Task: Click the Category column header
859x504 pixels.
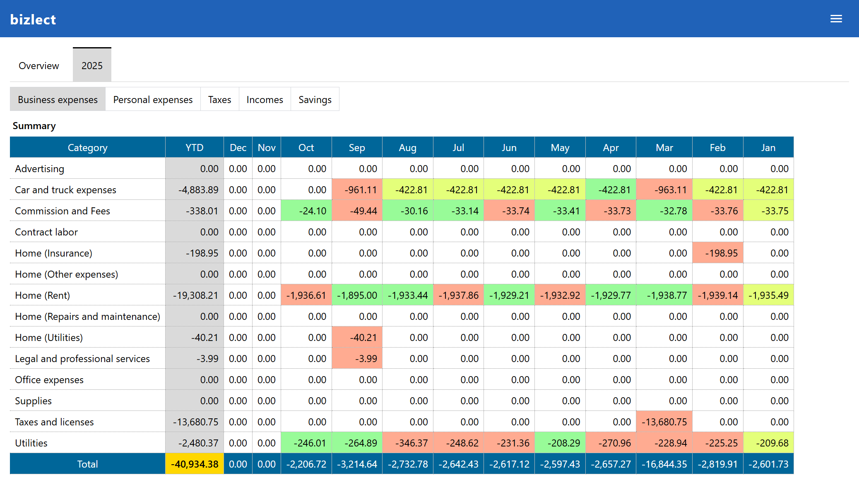Action: tap(87, 147)
